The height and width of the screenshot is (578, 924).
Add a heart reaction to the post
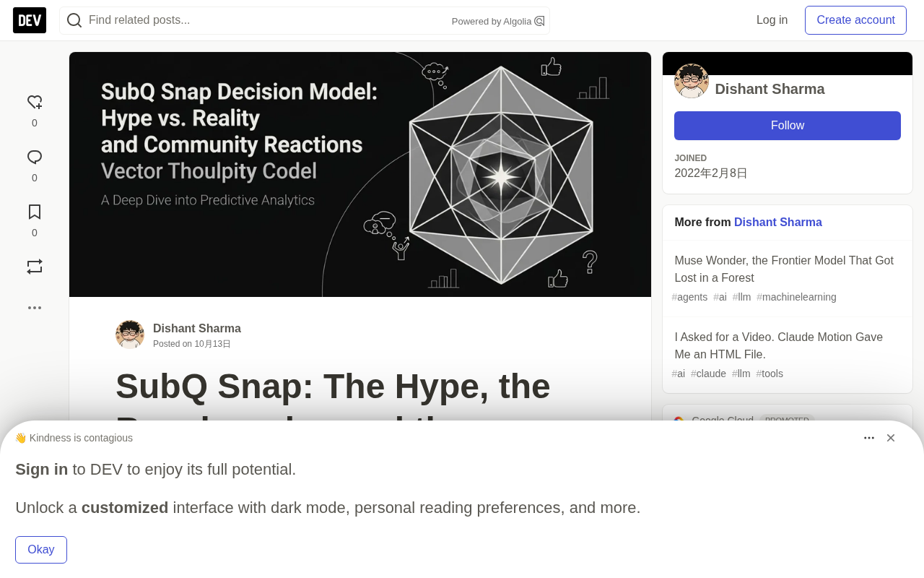(35, 103)
